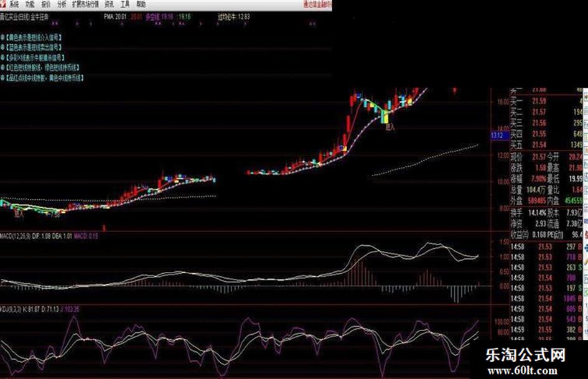This screenshot has height=379, width=588.
Task: Click bullet icon beside the yellow short-line buy-signal note
Action: tap(2, 37)
